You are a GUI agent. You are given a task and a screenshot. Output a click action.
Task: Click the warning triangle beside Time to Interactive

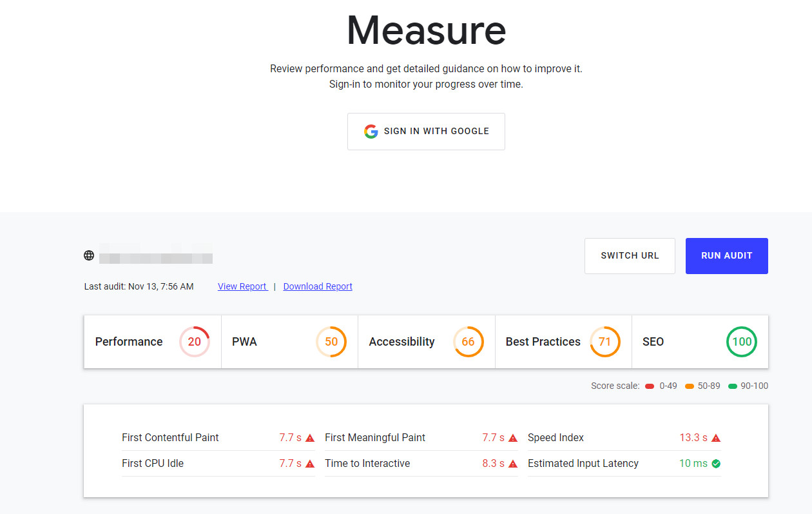click(513, 463)
